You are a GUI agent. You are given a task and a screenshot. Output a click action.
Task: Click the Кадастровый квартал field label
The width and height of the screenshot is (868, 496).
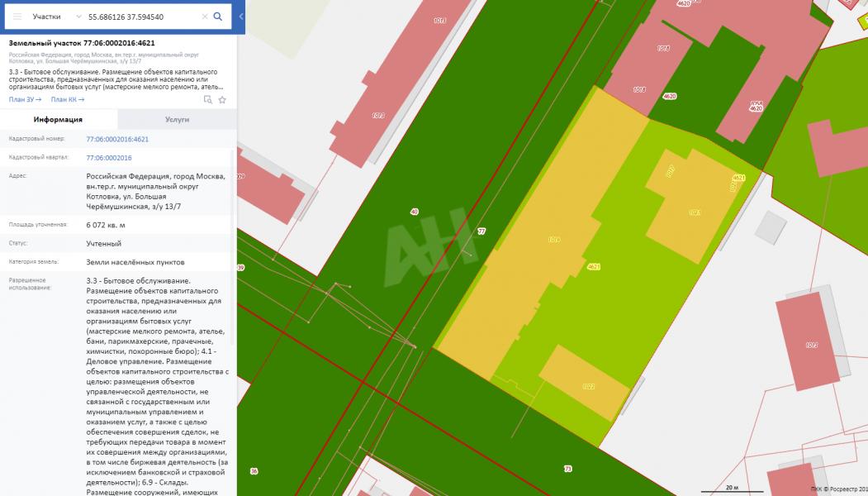coord(38,157)
